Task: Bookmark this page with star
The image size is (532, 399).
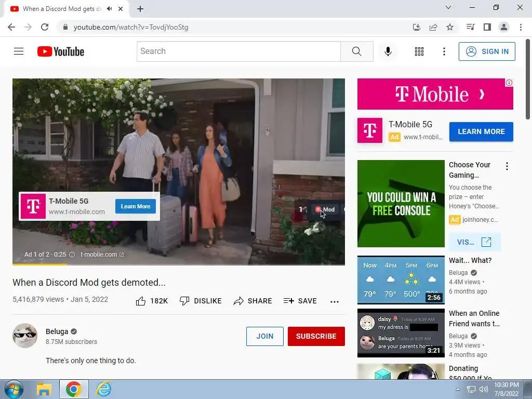Action: pos(449,27)
